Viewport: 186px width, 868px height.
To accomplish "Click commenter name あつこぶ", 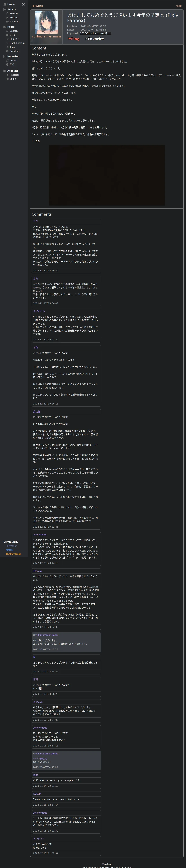I will tap(38, 702).
